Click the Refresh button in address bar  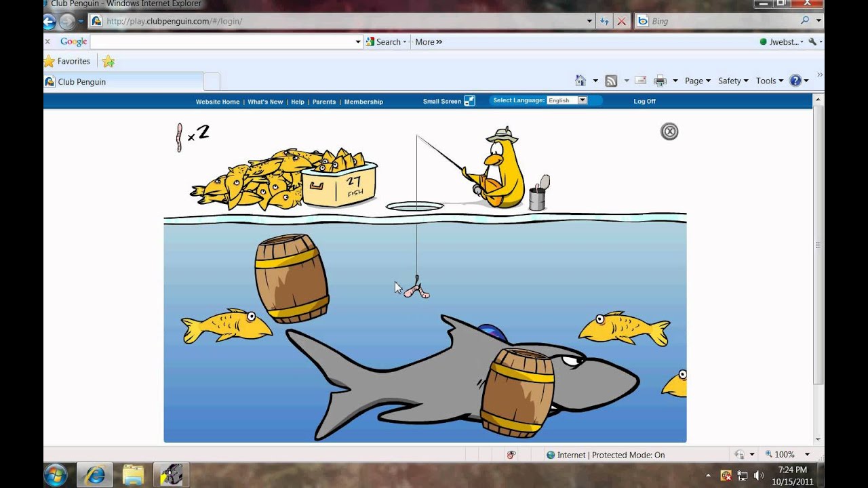pos(605,22)
